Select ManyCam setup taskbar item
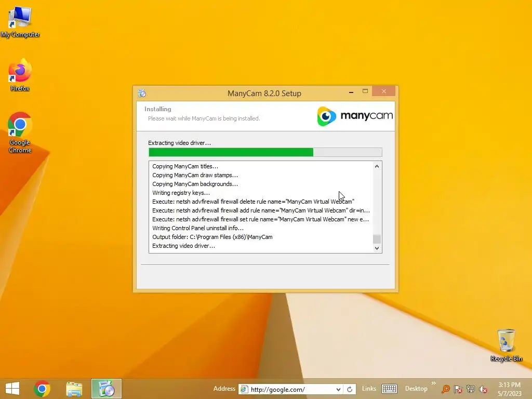532x399 pixels. (106, 389)
